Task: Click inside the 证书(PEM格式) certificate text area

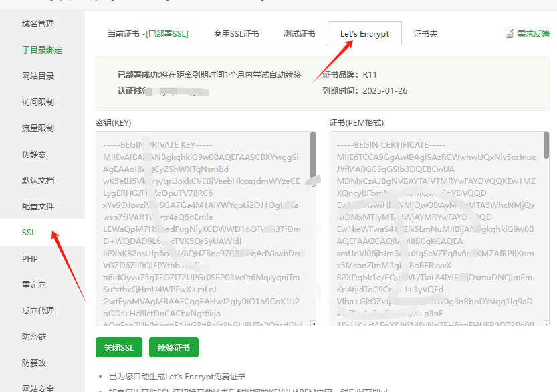Action: click(x=435, y=227)
